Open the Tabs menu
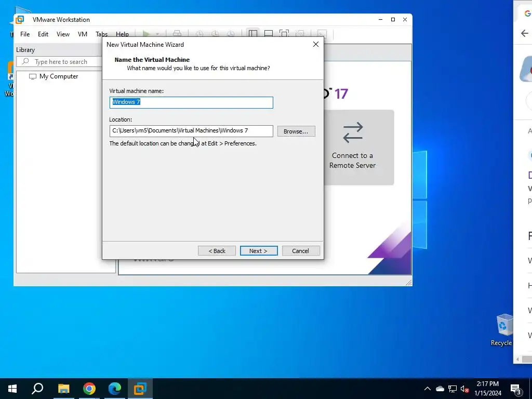Screen dimensions: 532x399 (101, 34)
